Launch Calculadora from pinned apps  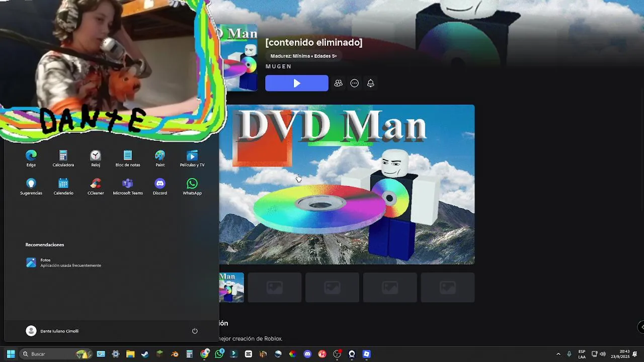[63, 158]
